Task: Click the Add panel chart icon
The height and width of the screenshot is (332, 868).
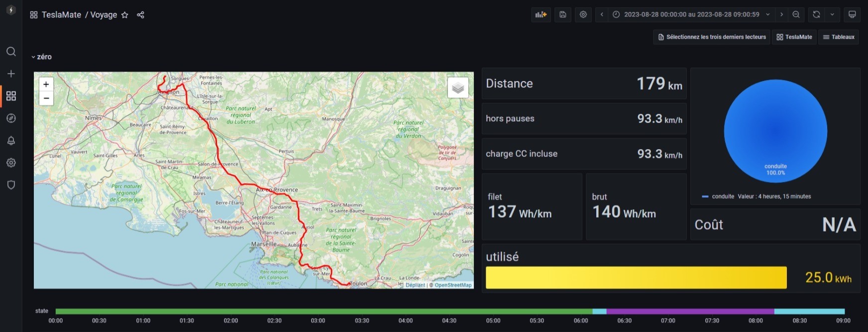Action: click(x=541, y=14)
